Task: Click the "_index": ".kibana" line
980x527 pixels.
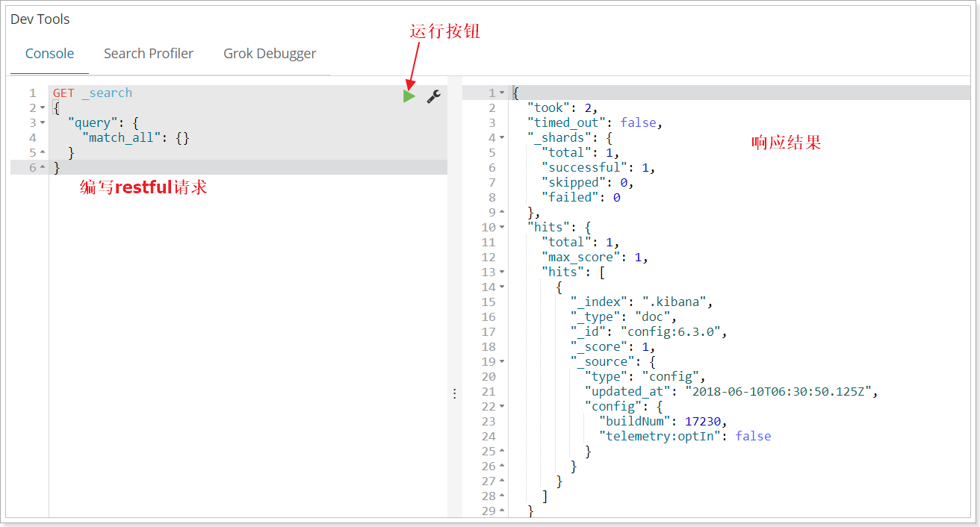Action: point(642,302)
